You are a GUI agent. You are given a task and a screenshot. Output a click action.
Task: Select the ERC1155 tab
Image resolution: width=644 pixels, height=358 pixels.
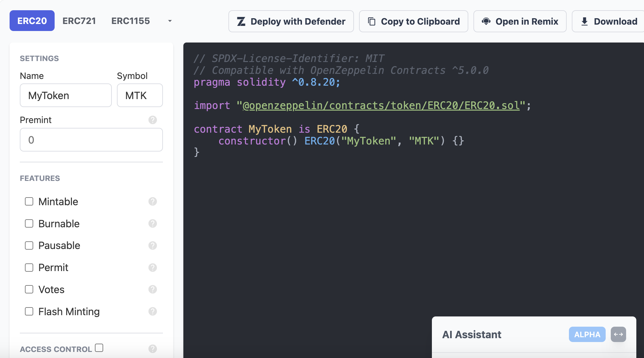pos(130,21)
